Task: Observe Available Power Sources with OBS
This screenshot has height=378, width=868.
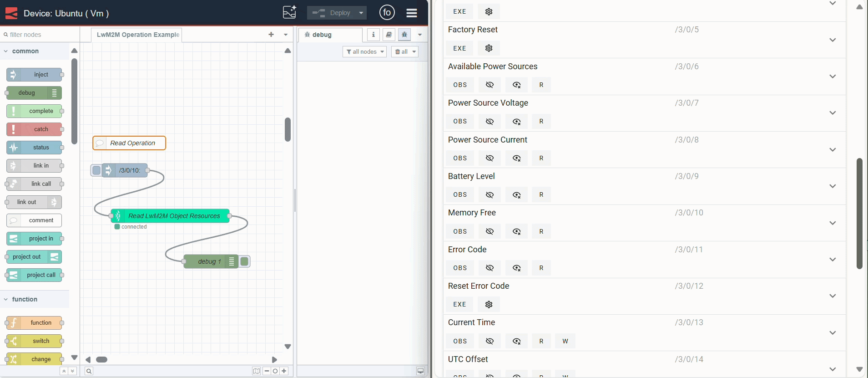Action: tap(460, 85)
